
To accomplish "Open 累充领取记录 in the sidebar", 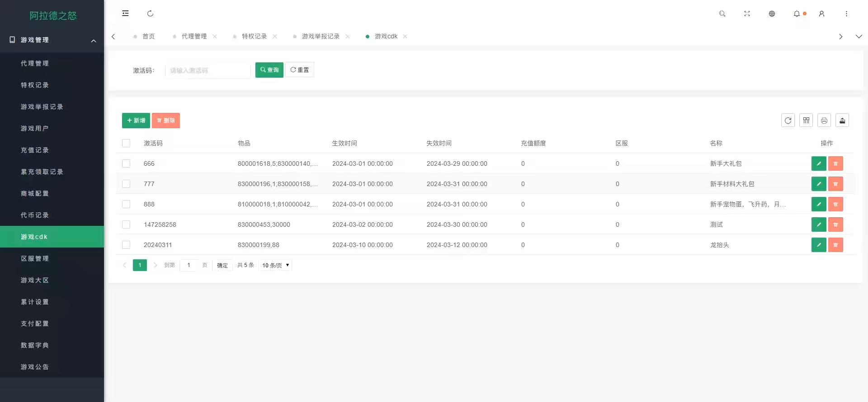I will (52, 172).
